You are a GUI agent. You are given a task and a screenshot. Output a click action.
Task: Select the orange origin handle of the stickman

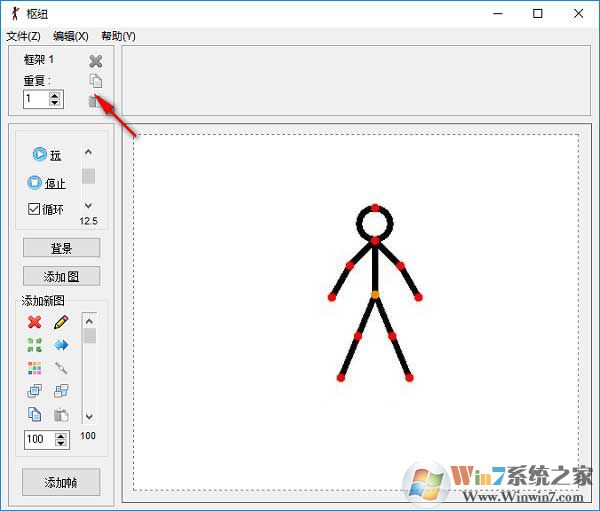point(375,295)
